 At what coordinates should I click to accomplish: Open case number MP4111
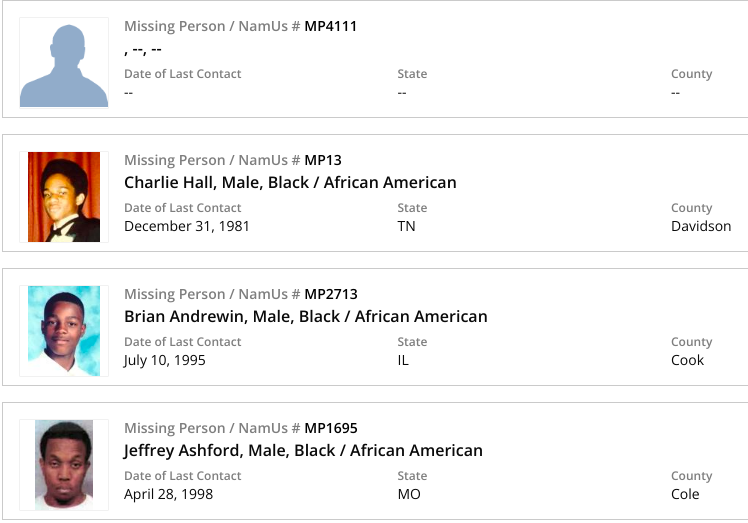point(330,26)
